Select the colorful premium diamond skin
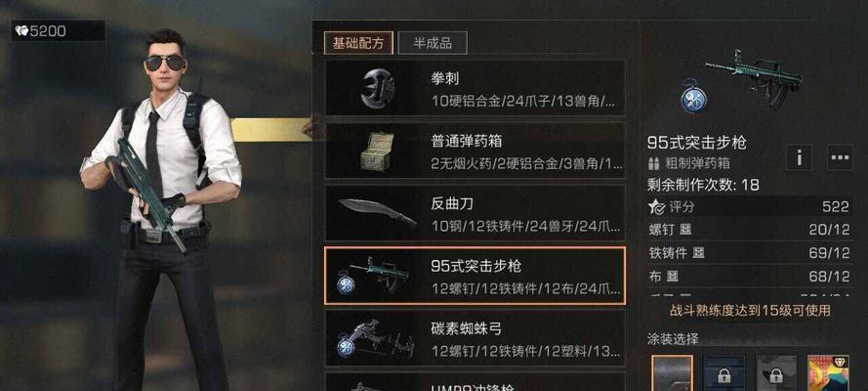The image size is (868, 391). [828, 373]
